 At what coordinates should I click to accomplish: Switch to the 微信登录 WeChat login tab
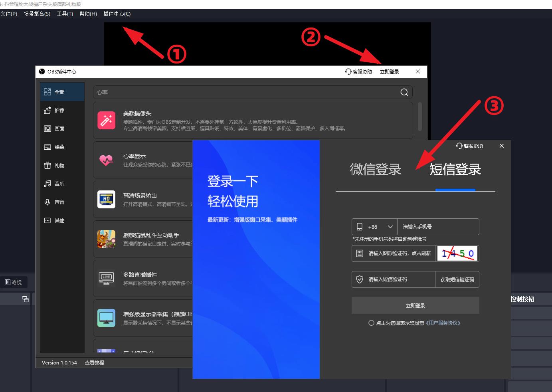pos(376,170)
